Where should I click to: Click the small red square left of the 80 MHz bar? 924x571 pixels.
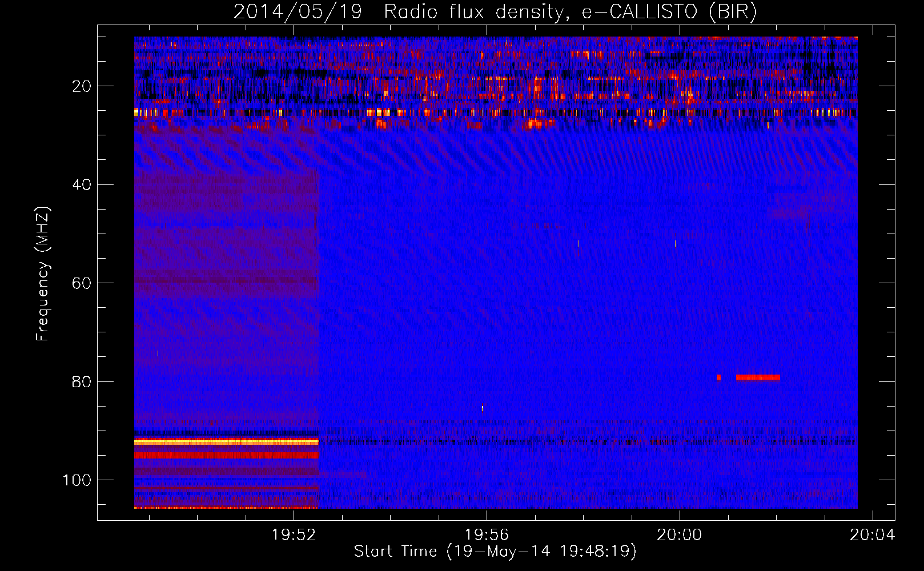718,377
